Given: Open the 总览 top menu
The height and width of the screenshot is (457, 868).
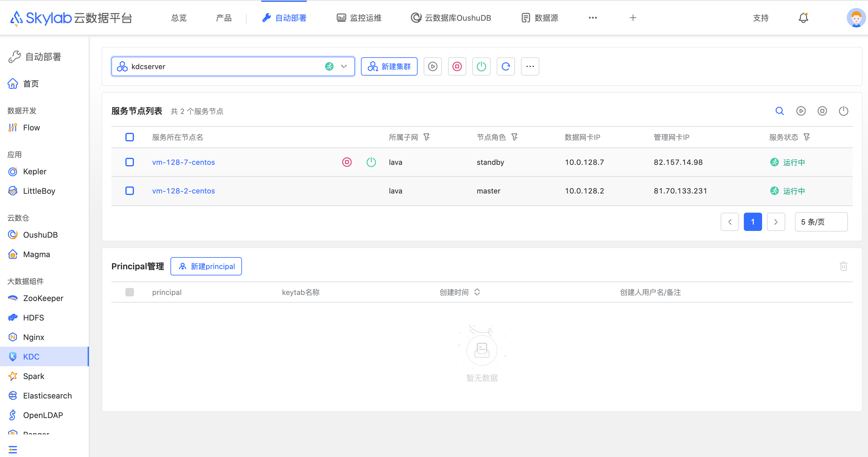Looking at the screenshot, I should click(x=179, y=18).
